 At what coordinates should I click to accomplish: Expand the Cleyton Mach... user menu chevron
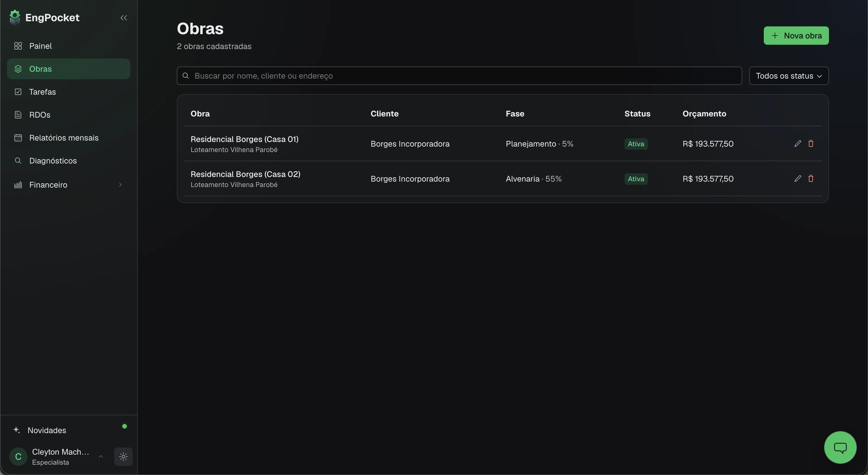(101, 456)
